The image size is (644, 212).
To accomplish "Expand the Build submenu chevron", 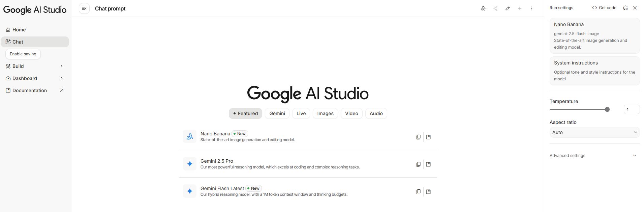I will (61, 66).
